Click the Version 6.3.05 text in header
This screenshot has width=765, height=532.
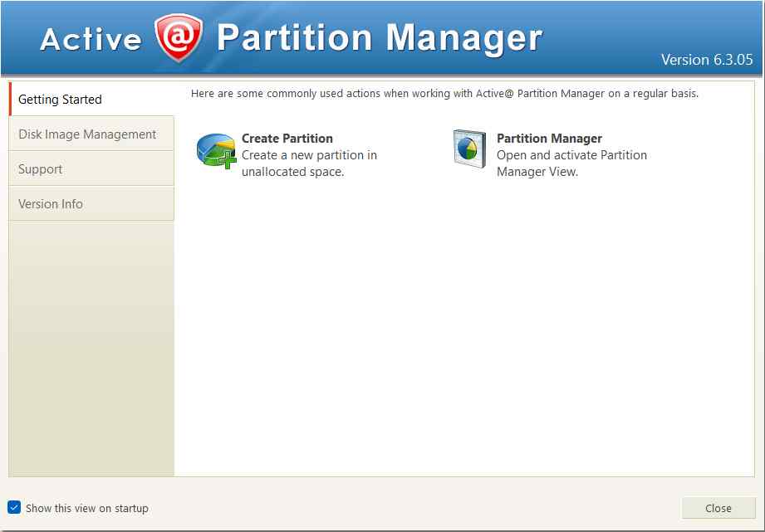(706, 60)
